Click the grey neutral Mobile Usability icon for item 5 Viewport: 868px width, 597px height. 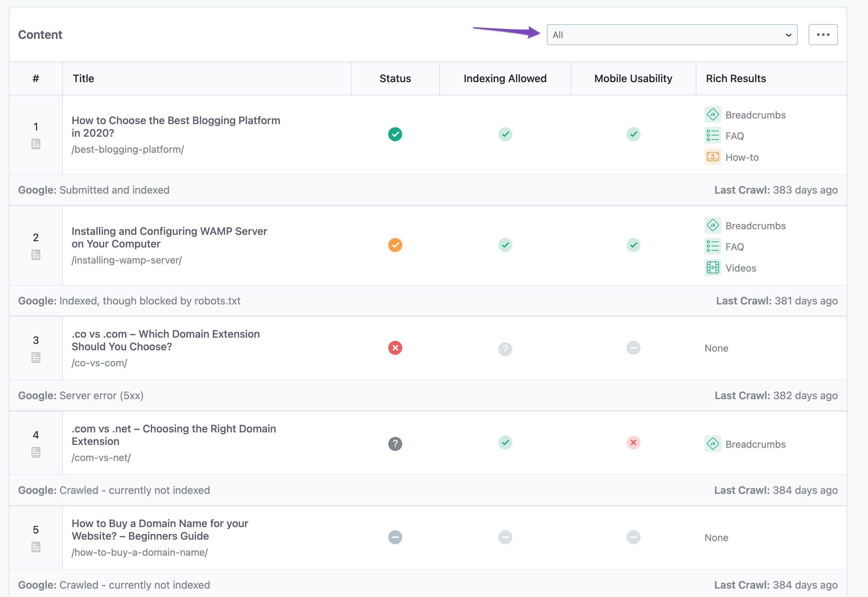pyautogui.click(x=634, y=536)
